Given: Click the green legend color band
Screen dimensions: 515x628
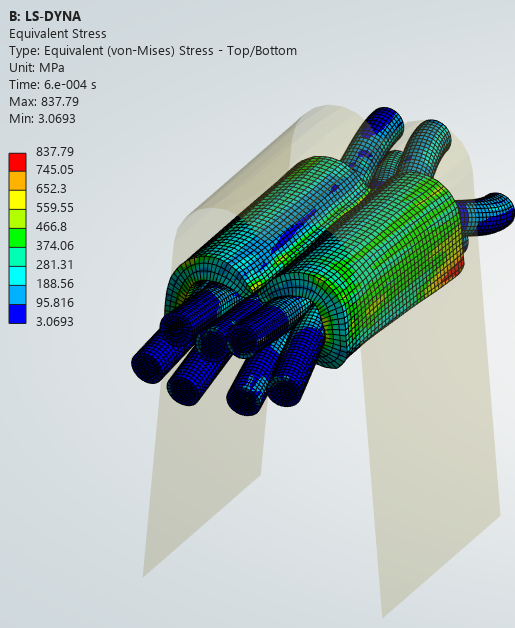Looking at the screenshot, I should pyautogui.click(x=18, y=238).
